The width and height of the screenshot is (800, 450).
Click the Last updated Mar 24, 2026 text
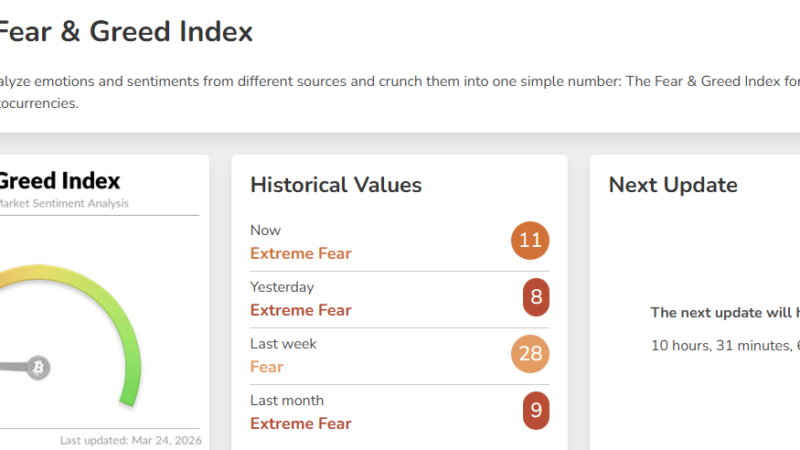pyautogui.click(x=129, y=440)
